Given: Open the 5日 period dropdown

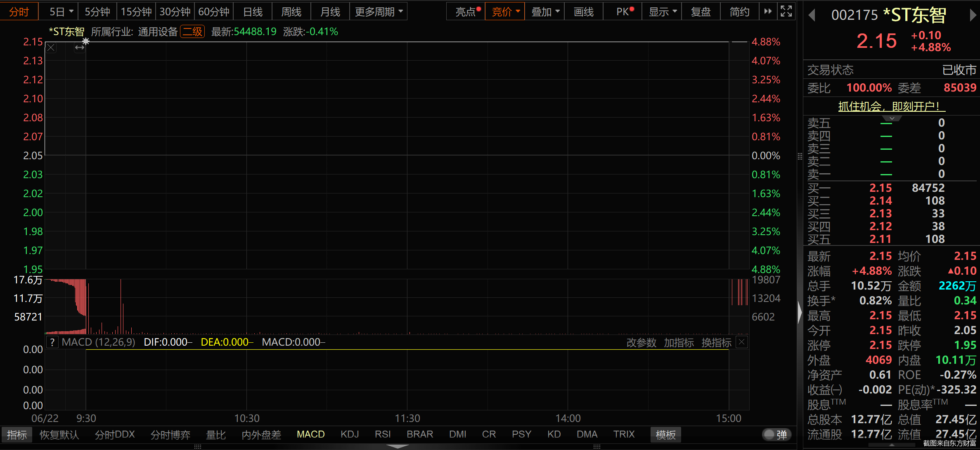Looking at the screenshot, I should (61, 12).
